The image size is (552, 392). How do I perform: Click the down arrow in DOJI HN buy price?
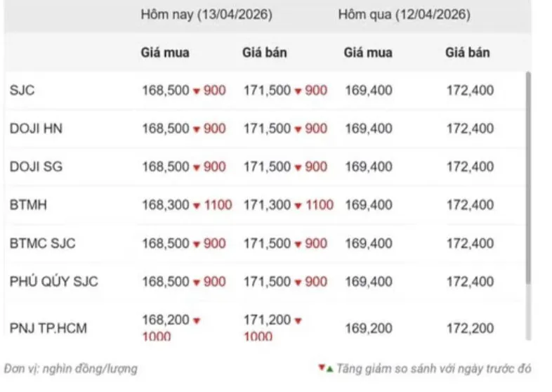[x=197, y=129]
